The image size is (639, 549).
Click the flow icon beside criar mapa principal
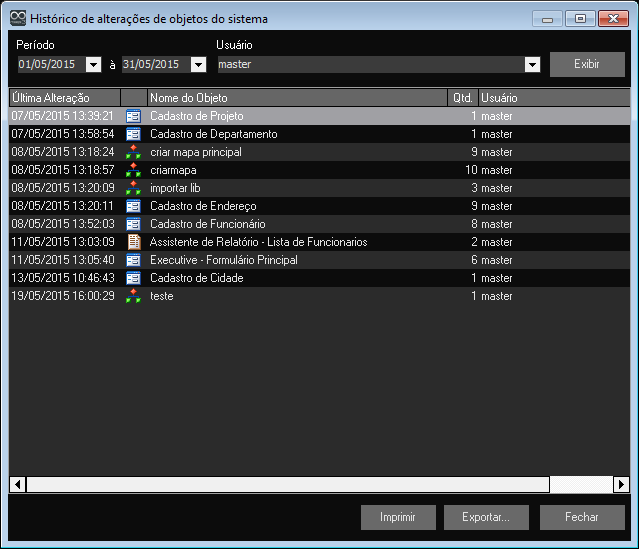point(133,152)
